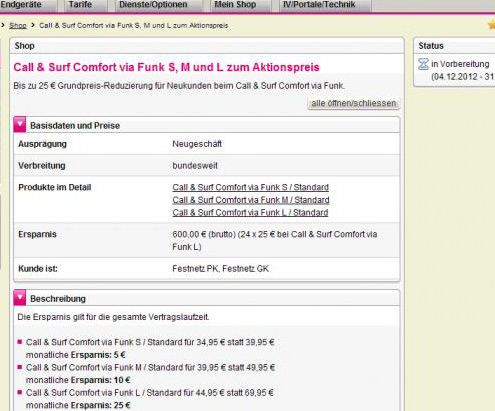Click 'monatliche Ersparnis: 5 €' text
This screenshot has height=411, width=495.
point(76,355)
